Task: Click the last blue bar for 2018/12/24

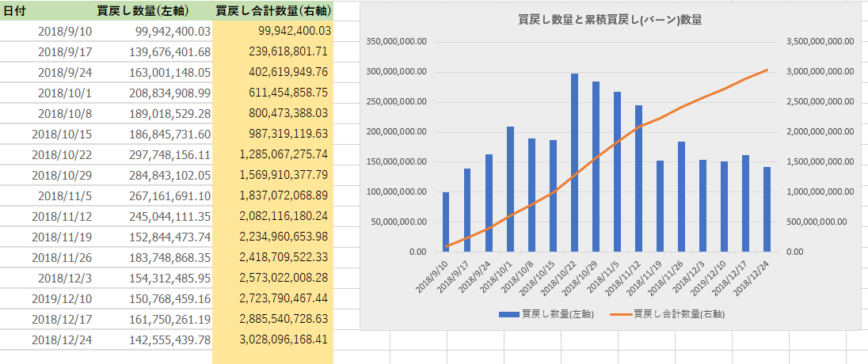Action: 767,209
